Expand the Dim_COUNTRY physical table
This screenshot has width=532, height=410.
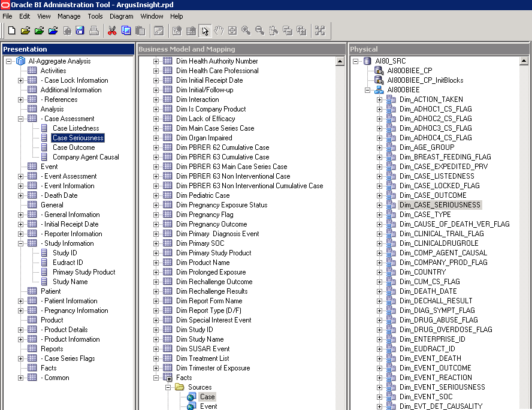coord(379,272)
